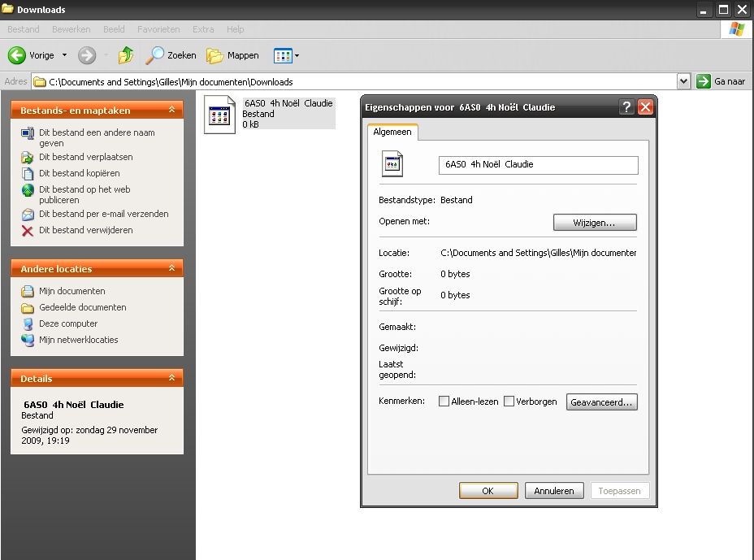
Task: Click the up-one-level folder icon
Action: click(x=125, y=55)
